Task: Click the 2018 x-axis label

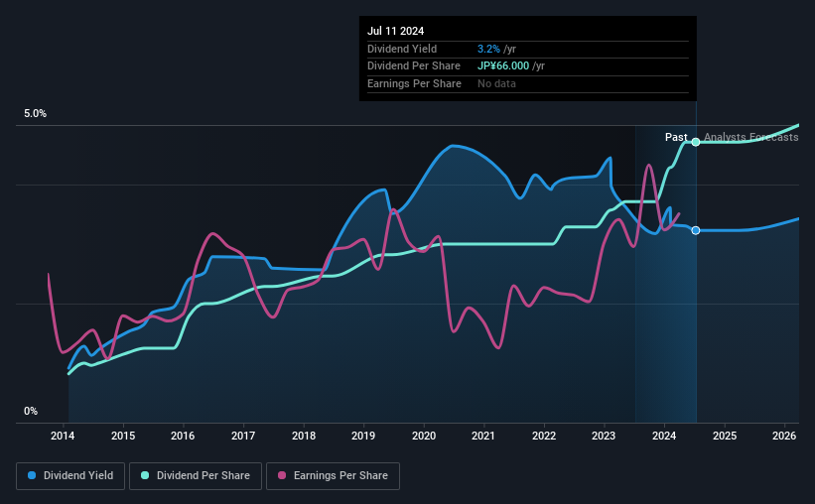Action: [304, 436]
